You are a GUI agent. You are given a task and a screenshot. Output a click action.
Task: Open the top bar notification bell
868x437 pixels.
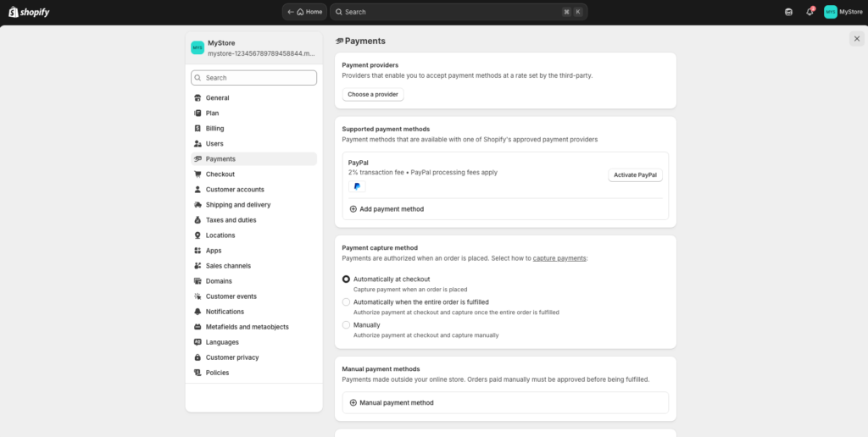[810, 12]
